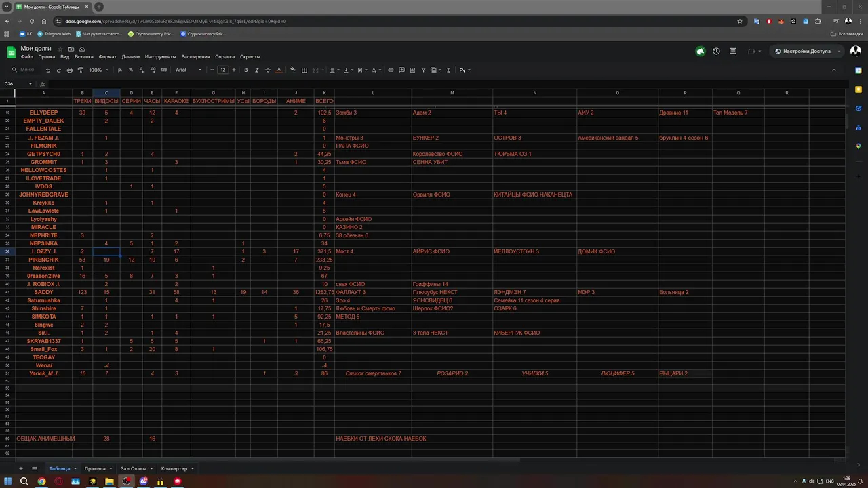The height and width of the screenshot is (488, 868).
Task: Open the Формат menu
Action: [x=107, y=57]
